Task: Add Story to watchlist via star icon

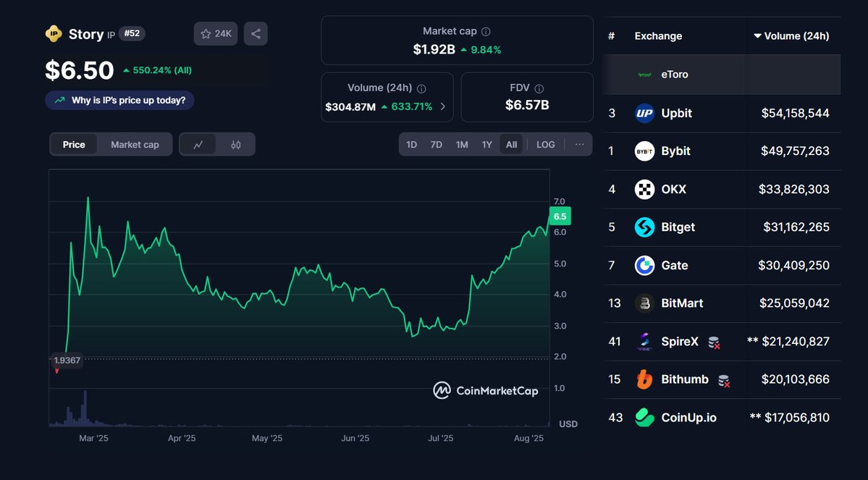Action: tap(206, 34)
